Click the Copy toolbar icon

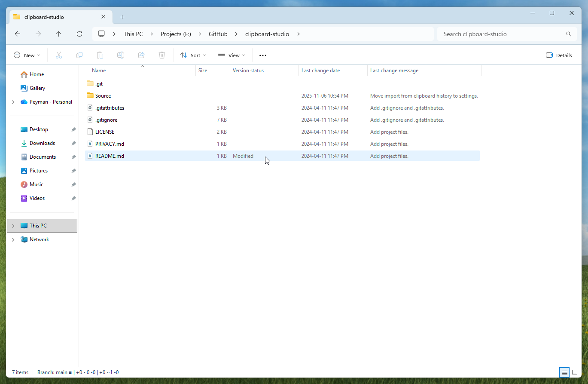(79, 55)
